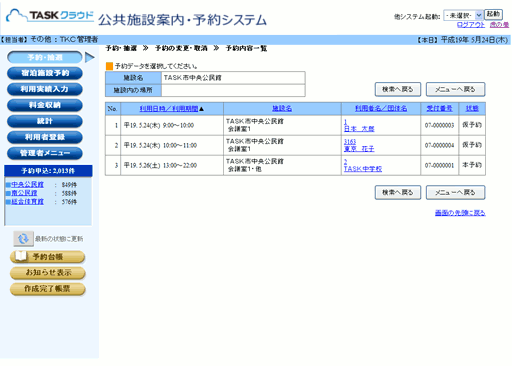The height and width of the screenshot is (366, 512).
Task: Click the TASKクラウド logo
Action: click(x=50, y=16)
